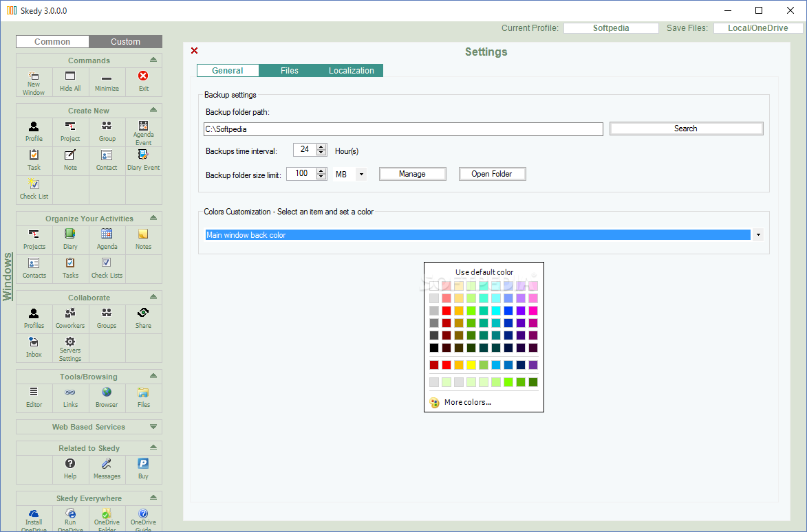Open the Notes organizer
This screenshot has width=807, height=532.
pyautogui.click(x=144, y=240)
